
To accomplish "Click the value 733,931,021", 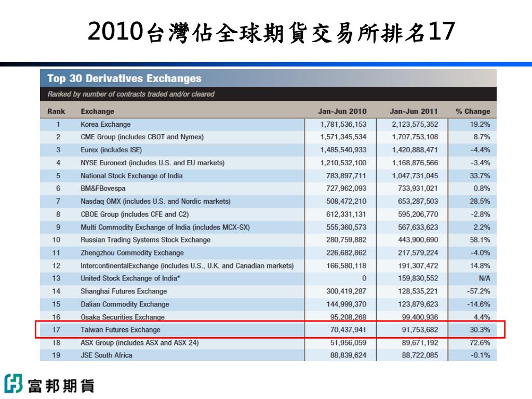I will tap(418, 188).
